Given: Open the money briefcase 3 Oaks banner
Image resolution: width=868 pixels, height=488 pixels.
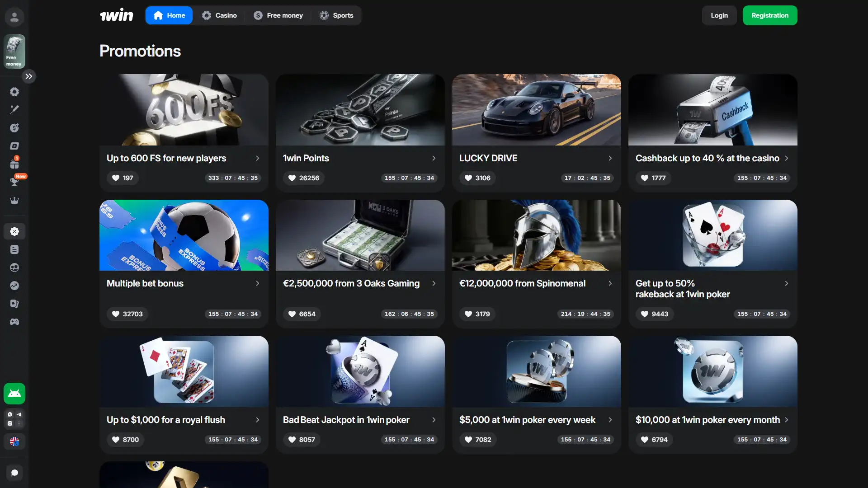Looking at the screenshot, I should point(360,235).
